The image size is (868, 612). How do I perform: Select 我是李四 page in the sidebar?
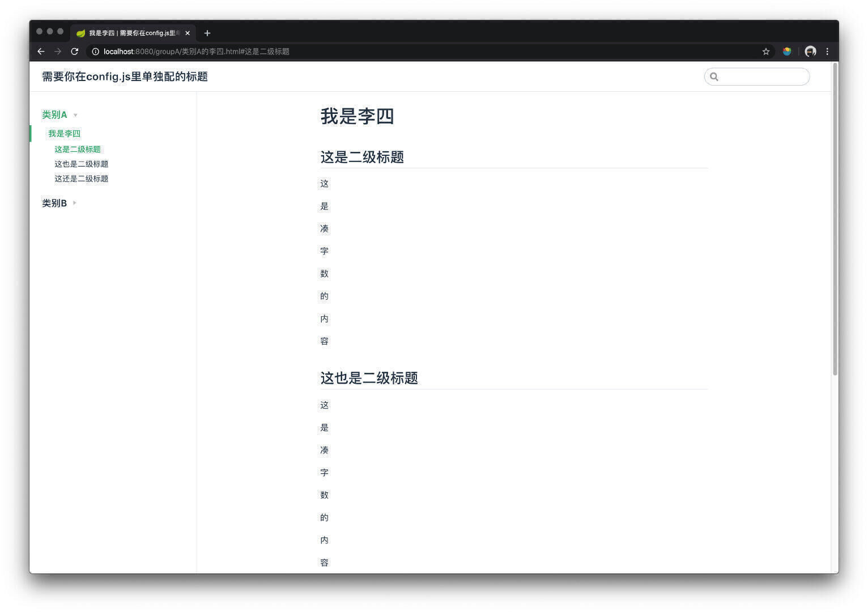64,134
